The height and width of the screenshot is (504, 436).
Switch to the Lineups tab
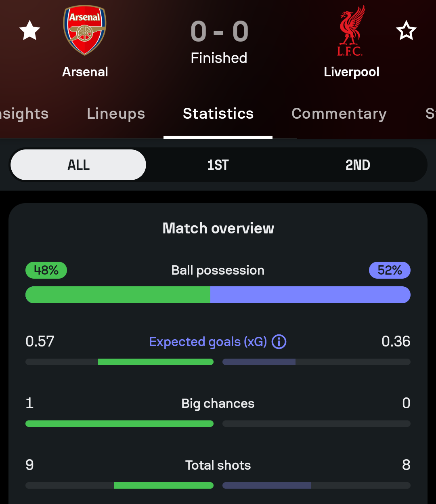(116, 114)
